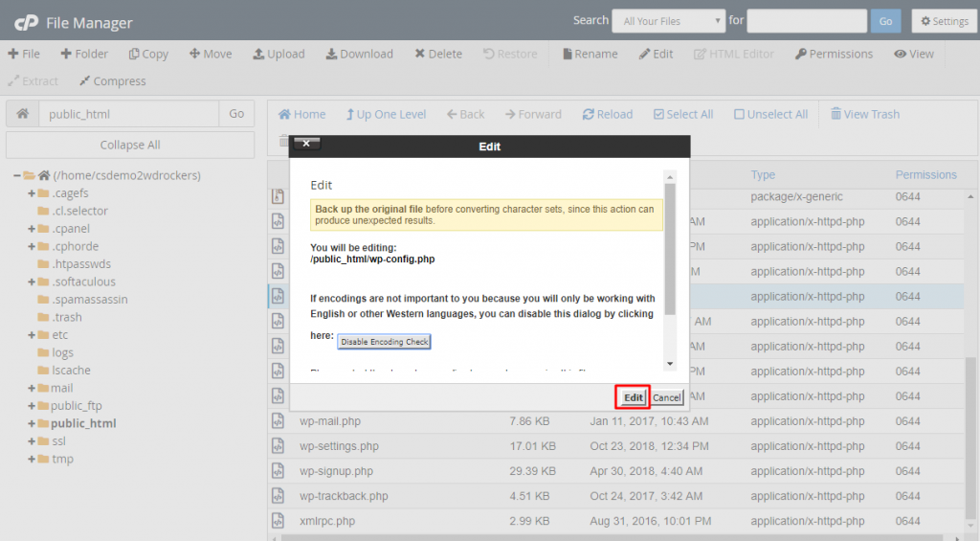
Task: Collapse the /home/csdemo2wdrockers root node
Action: pyautogui.click(x=17, y=176)
